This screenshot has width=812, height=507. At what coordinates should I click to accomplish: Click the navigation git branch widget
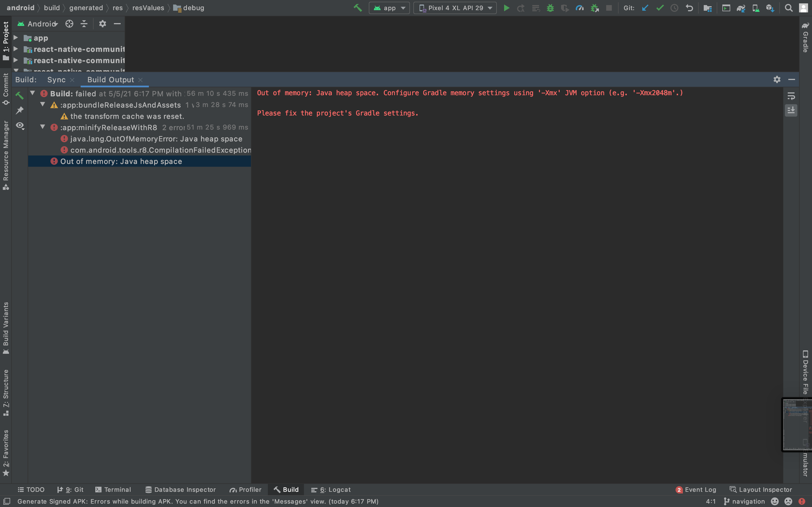tap(745, 501)
